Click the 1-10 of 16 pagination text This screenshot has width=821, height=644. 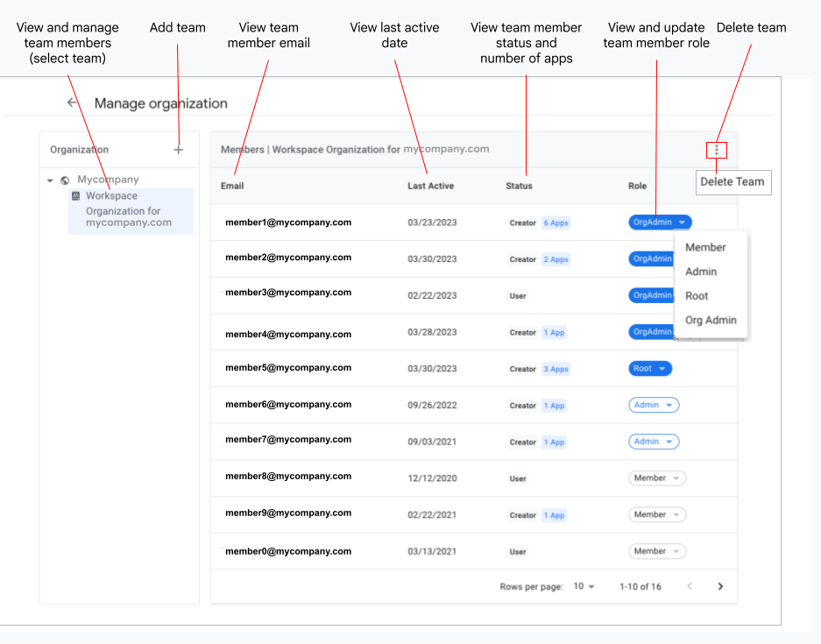point(640,587)
